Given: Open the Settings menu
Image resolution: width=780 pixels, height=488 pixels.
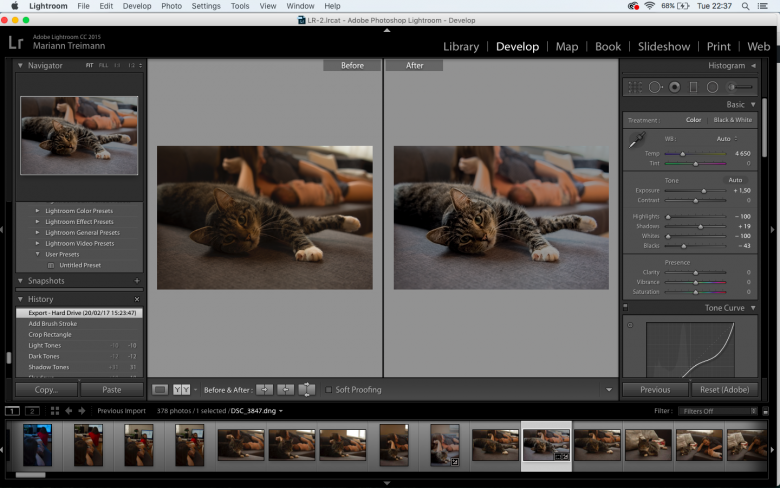Looking at the screenshot, I should coord(206,6).
